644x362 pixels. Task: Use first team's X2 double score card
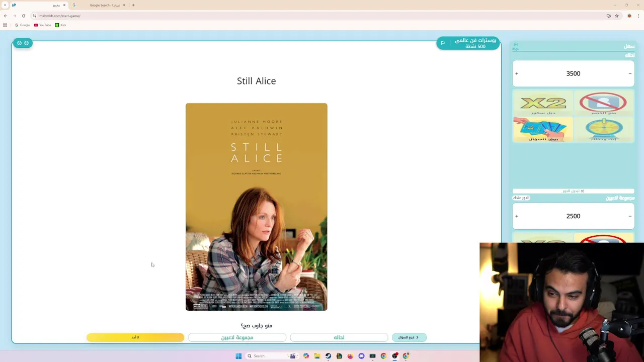[543, 104]
